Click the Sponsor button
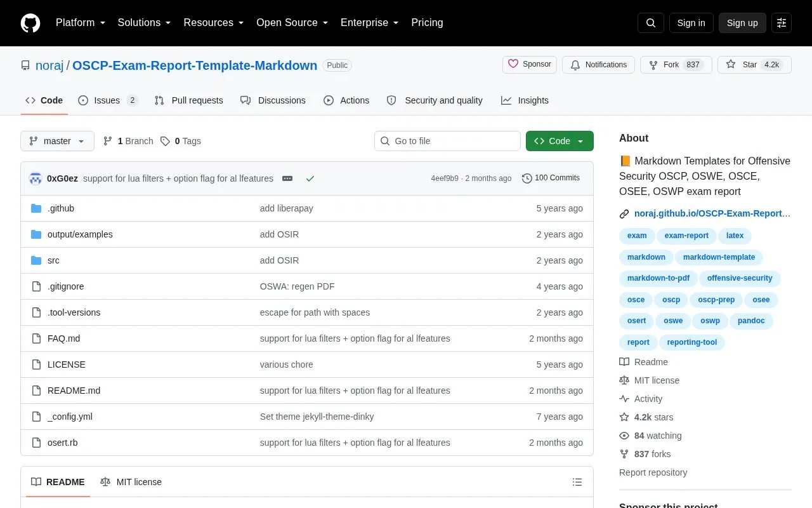This screenshot has height=508, width=812. point(530,65)
